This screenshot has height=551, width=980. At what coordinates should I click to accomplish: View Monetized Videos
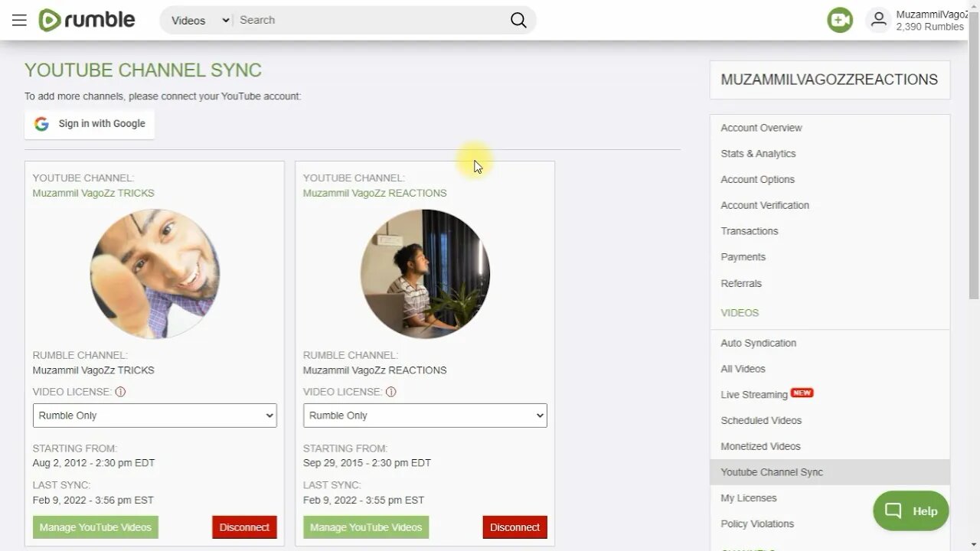760,446
